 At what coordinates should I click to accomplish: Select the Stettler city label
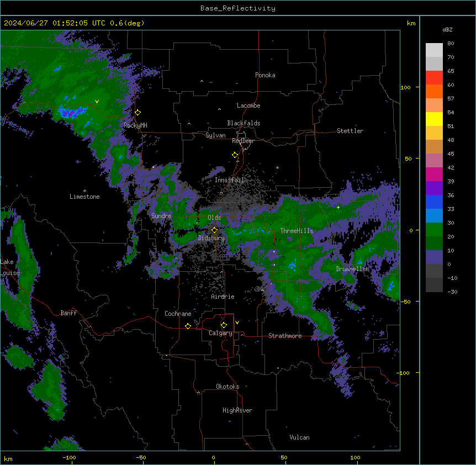tap(350, 131)
